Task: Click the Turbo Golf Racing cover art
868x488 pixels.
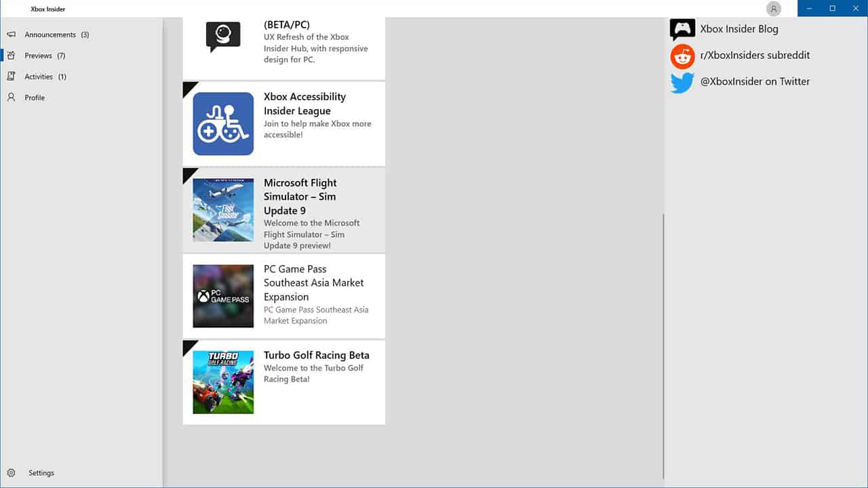Action: tap(223, 382)
